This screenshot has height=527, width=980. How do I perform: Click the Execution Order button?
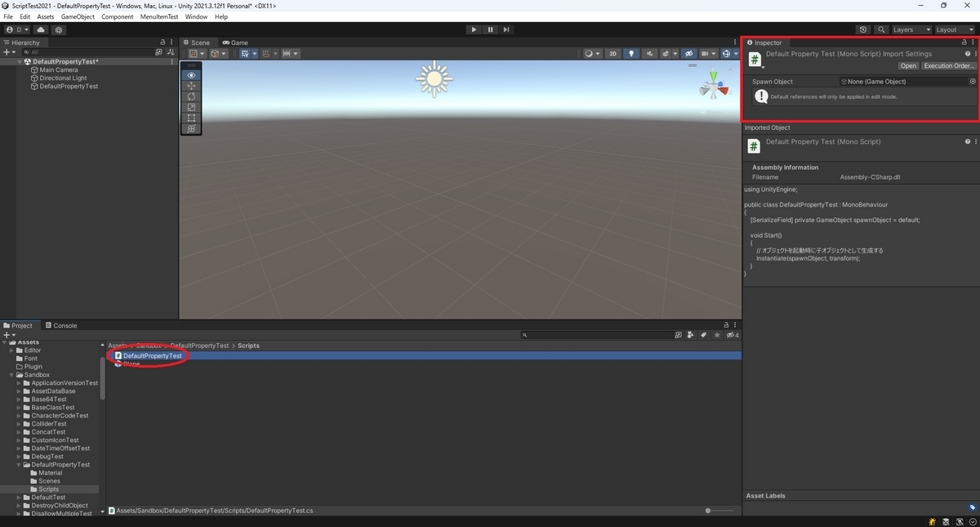(947, 65)
